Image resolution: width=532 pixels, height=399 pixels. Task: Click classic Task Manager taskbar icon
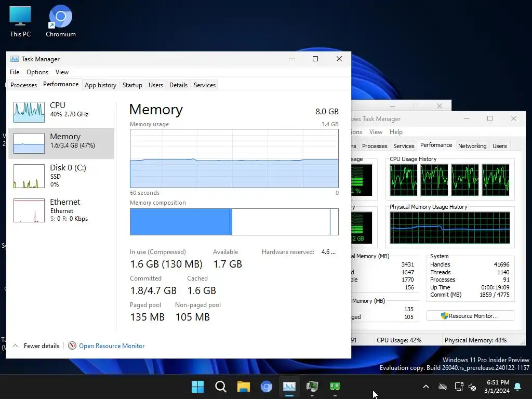click(312, 387)
